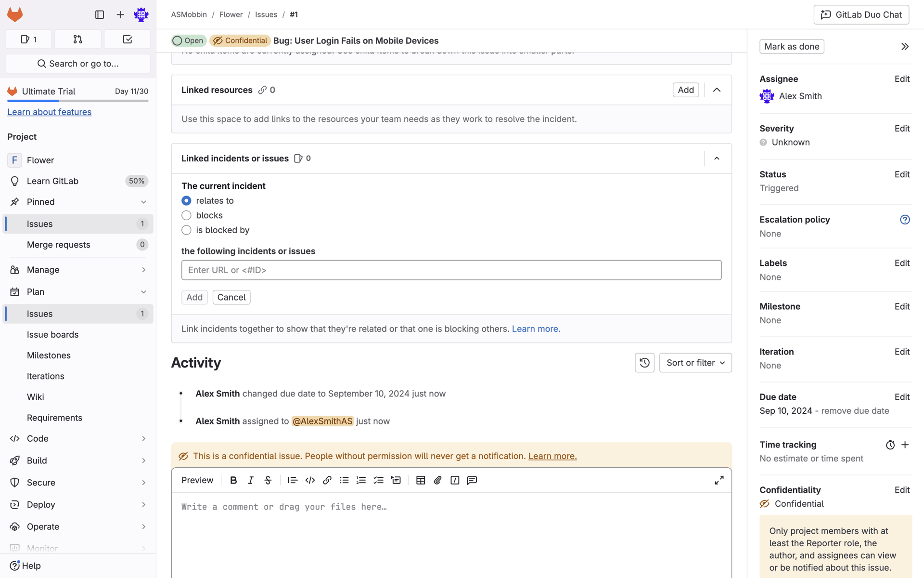The image size is (924, 578).
Task: Open Milestones in sidebar
Action: point(78,355)
